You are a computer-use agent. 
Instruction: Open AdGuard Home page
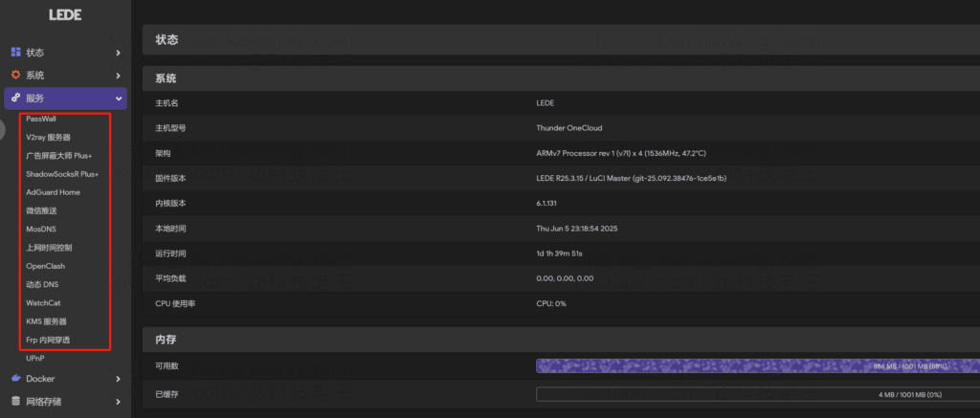(54, 192)
